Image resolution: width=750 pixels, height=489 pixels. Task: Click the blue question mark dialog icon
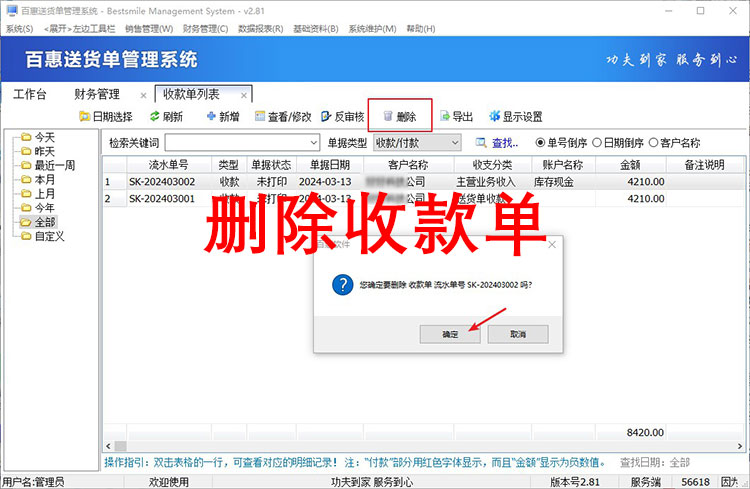point(342,285)
